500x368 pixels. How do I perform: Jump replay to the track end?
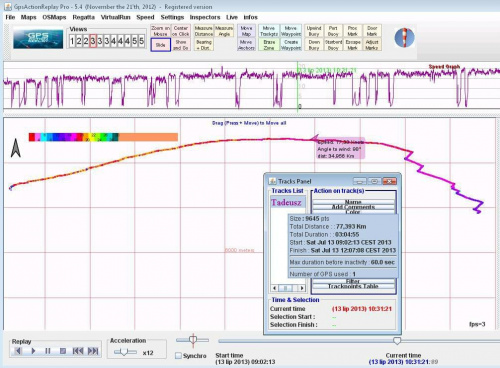pos(93,351)
